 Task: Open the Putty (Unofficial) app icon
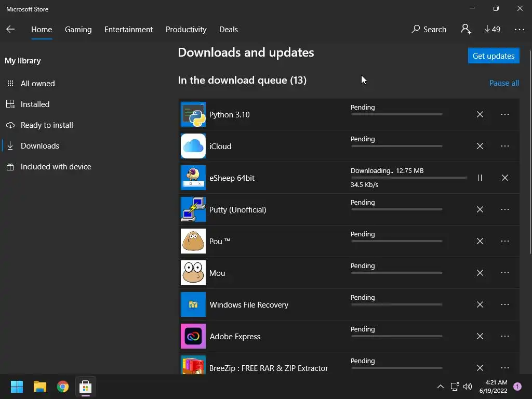pyautogui.click(x=193, y=209)
